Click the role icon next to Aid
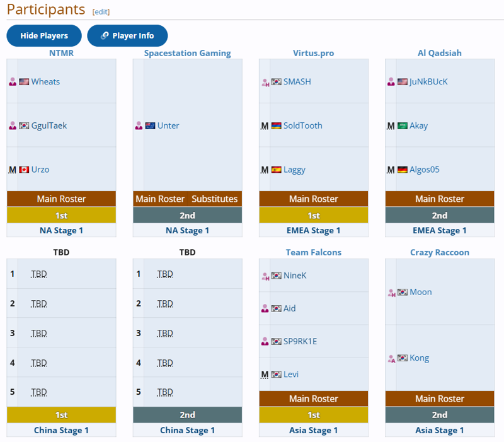 [x=265, y=308]
